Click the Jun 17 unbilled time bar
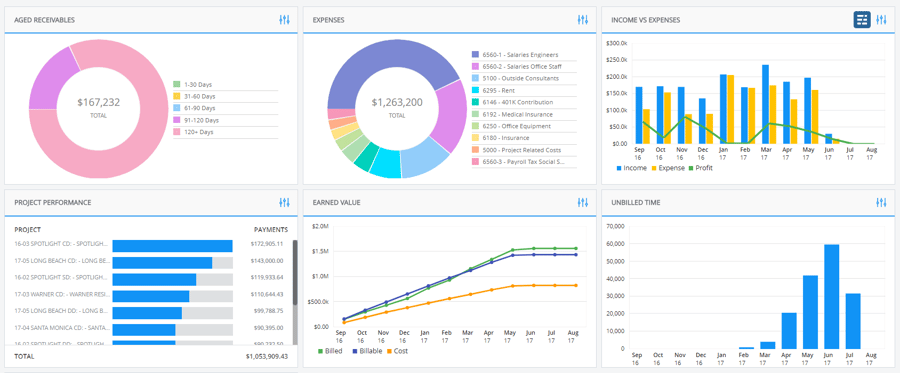The height and width of the screenshot is (373, 900). [x=832, y=296]
